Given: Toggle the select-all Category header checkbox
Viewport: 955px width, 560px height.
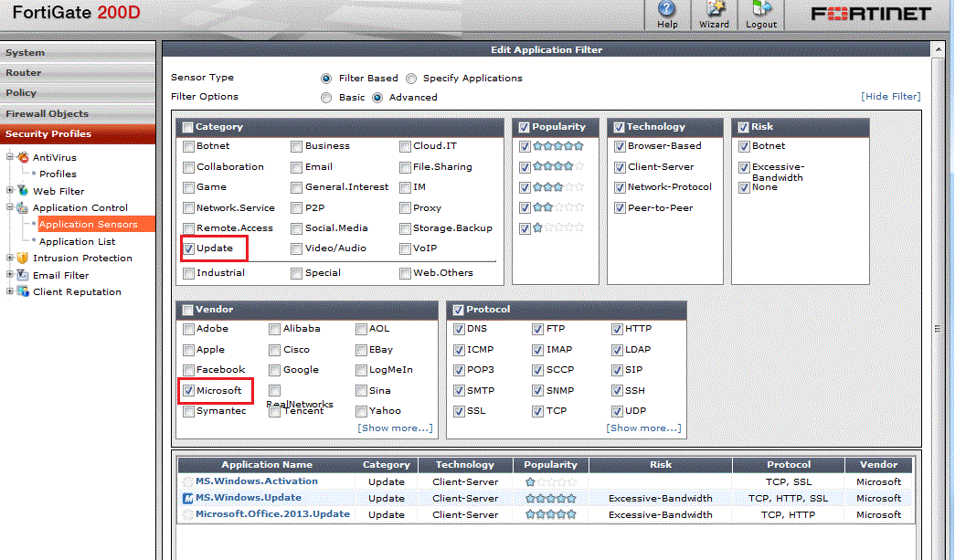Looking at the screenshot, I should (187, 127).
